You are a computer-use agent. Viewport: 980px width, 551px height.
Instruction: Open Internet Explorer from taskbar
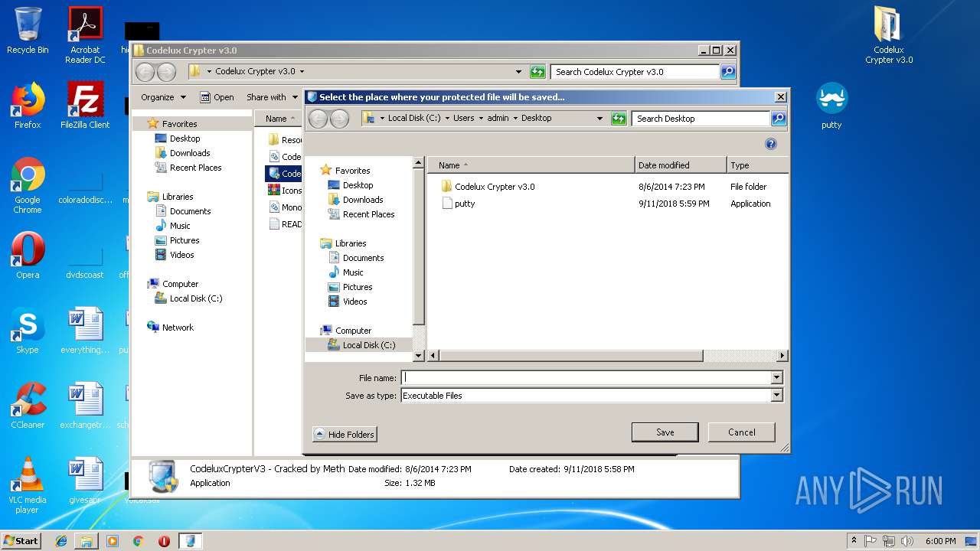[61, 540]
